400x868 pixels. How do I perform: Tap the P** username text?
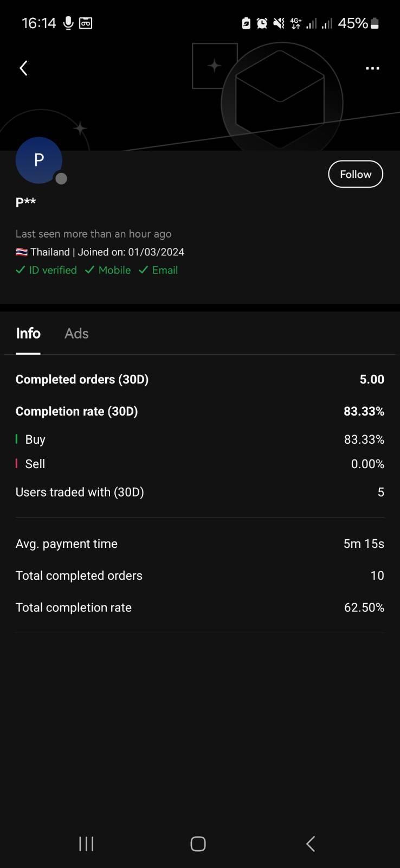click(25, 202)
